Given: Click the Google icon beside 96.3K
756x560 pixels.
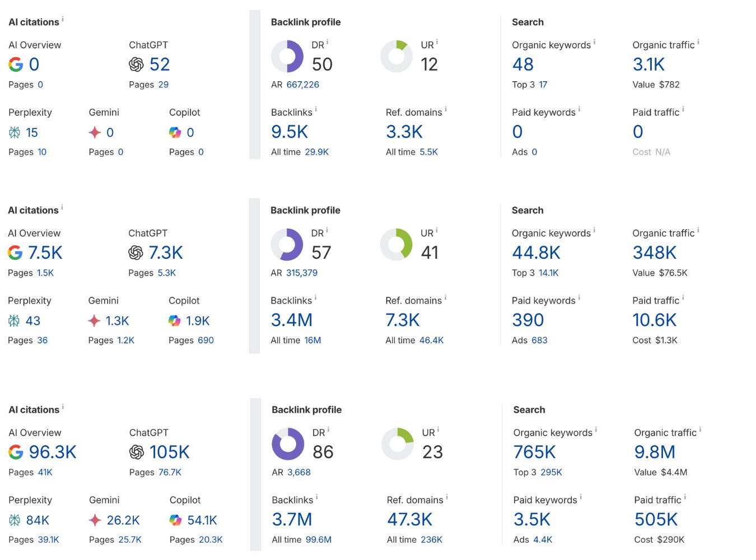Looking at the screenshot, I should [16, 452].
